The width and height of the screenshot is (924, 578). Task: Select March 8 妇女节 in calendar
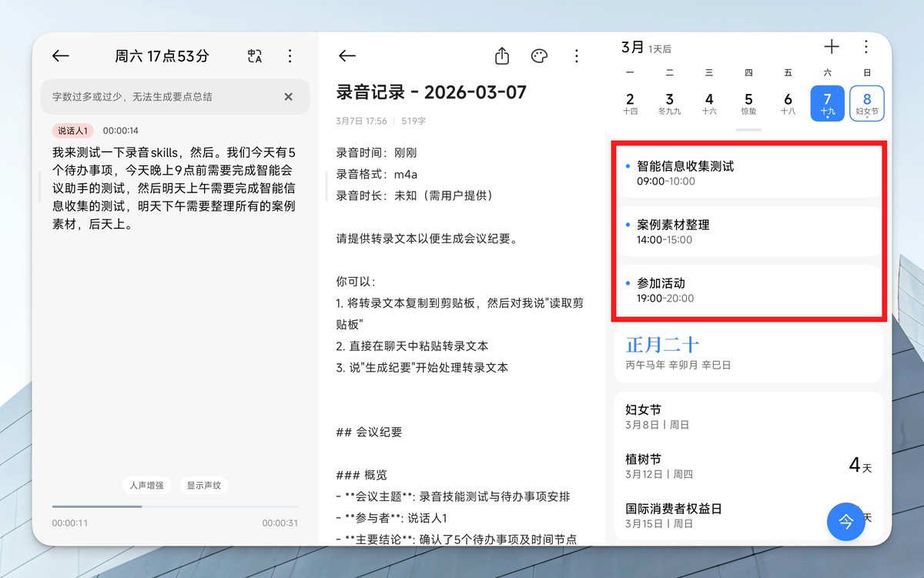[866, 103]
